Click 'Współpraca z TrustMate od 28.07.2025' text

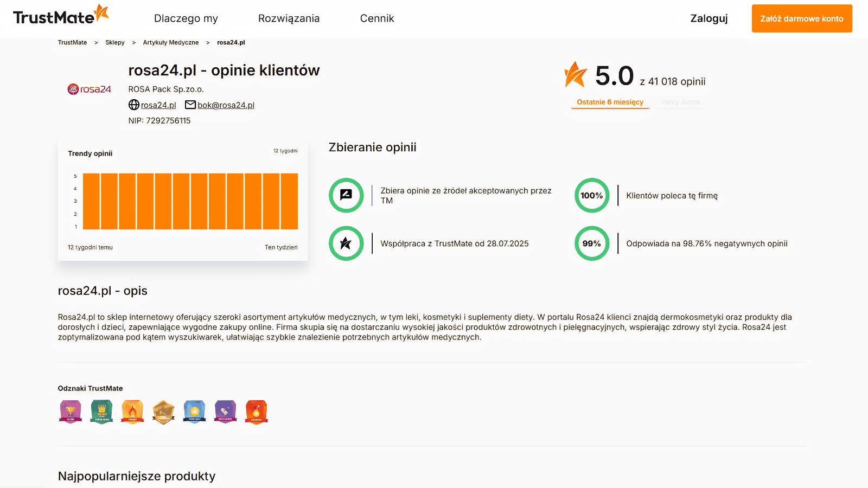455,243
